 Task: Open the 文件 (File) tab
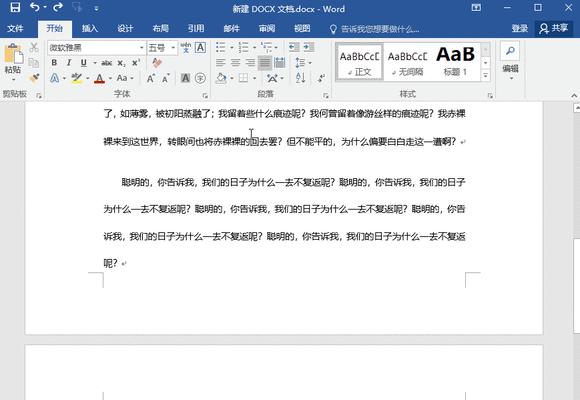(x=15, y=28)
